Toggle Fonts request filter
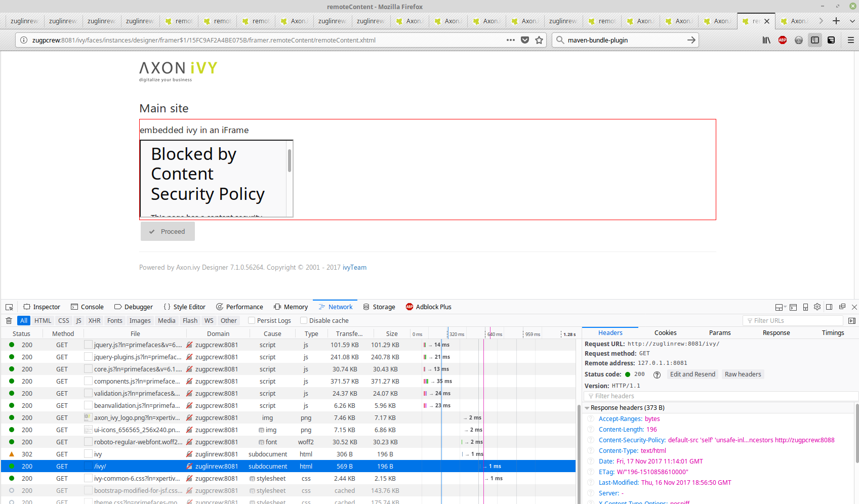 point(115,321)
